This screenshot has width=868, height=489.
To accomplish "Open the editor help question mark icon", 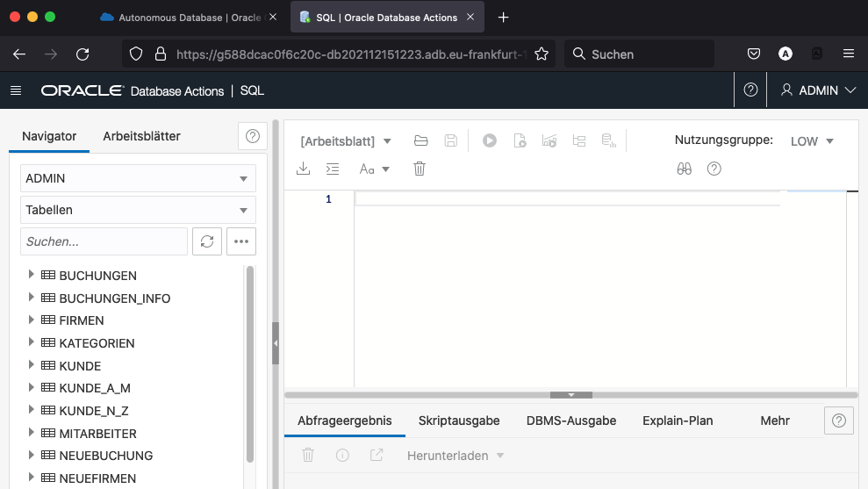I will [714, 169].
